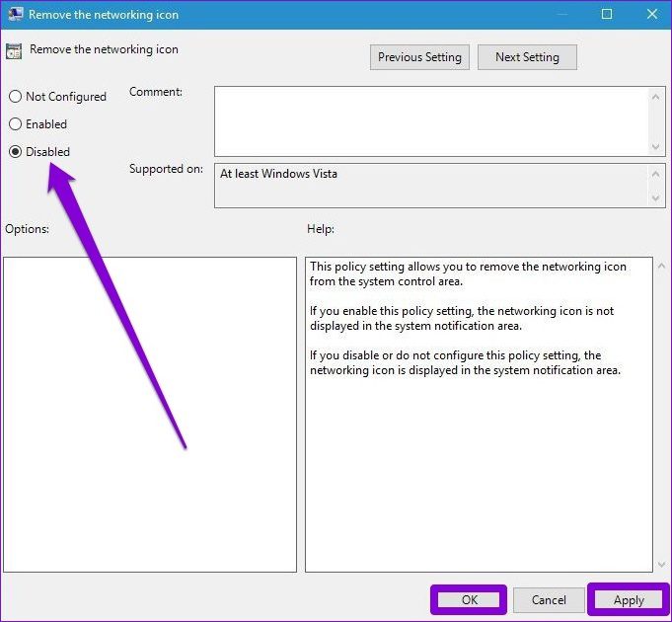Maximize the policy window
Image resolution: width=672 pixels, height=622 pixels.
point(607,14)
